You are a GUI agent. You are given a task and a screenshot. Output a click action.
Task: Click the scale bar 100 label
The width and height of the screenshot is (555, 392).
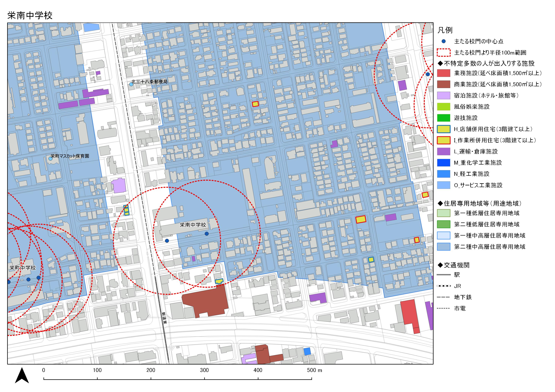tap(97, 370)
